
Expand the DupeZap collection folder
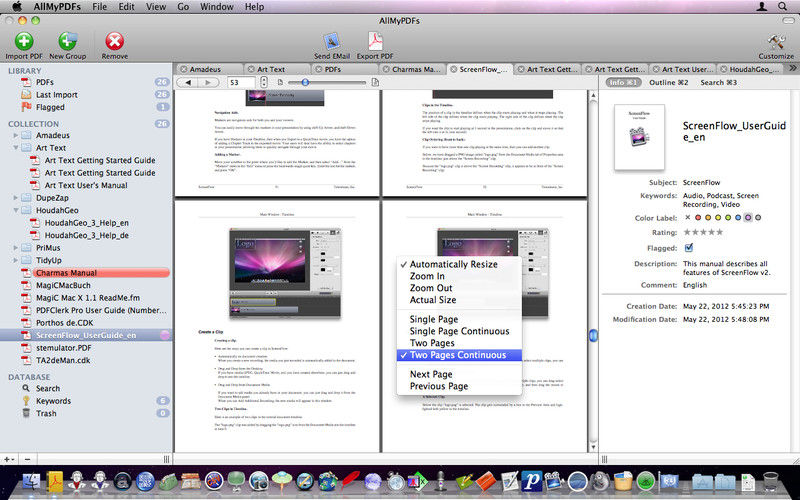[x=15, y=197]
